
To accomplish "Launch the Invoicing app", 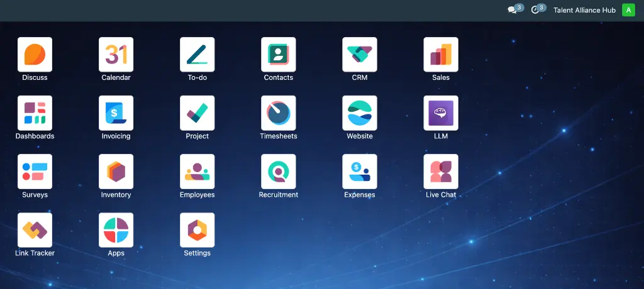I will pyautogui.click(x=116, y=113).
